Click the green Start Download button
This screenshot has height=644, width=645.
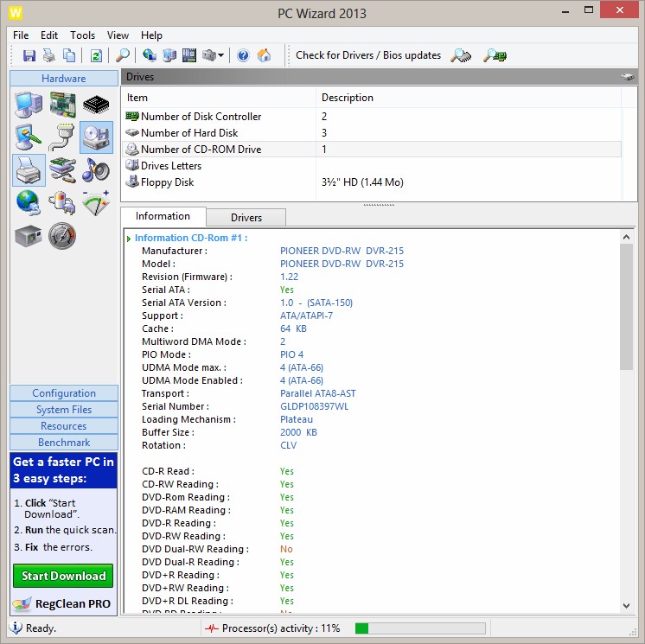64,577
